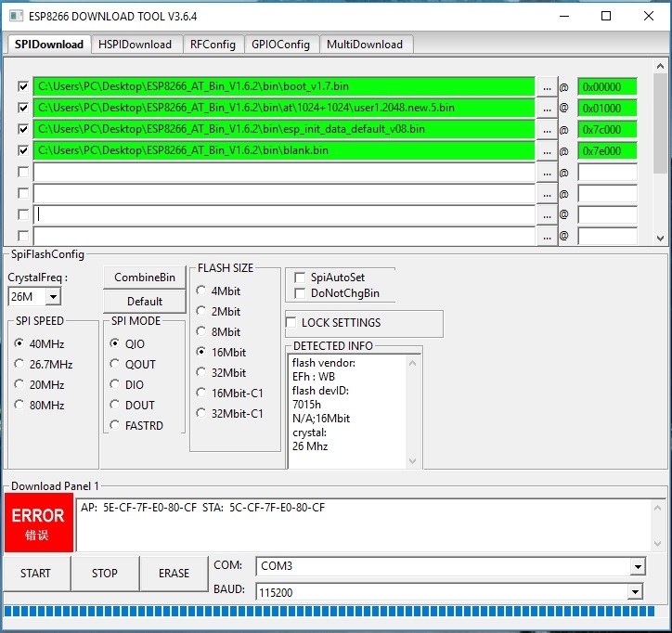Open the COM port dropdown
This screenshot has height=633, width=672.
coord(638,566)
